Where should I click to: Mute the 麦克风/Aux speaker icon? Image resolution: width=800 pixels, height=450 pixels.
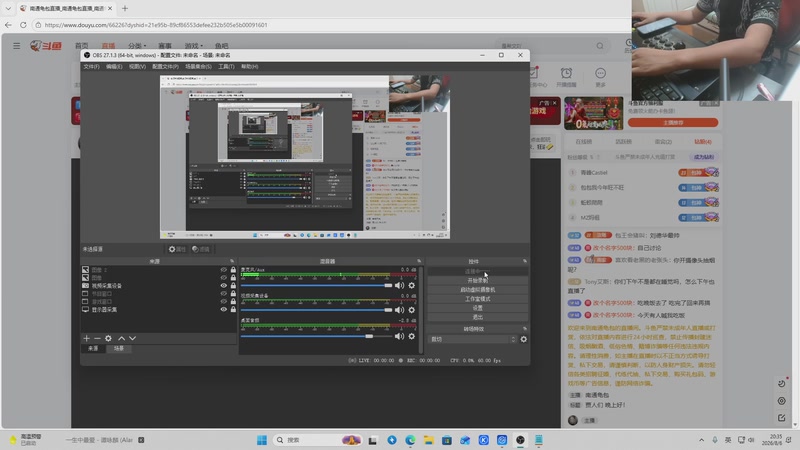coord(399,285)
